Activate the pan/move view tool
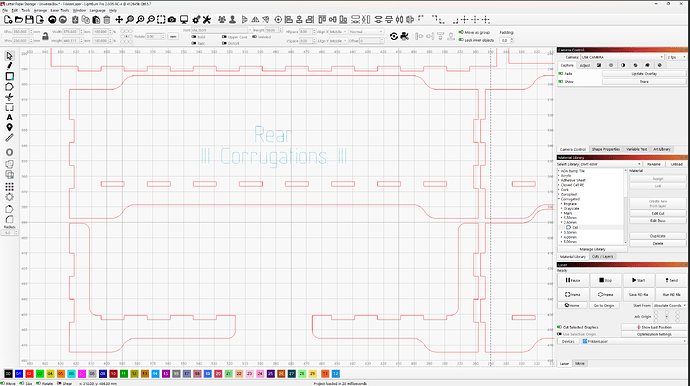 [119, 20]
